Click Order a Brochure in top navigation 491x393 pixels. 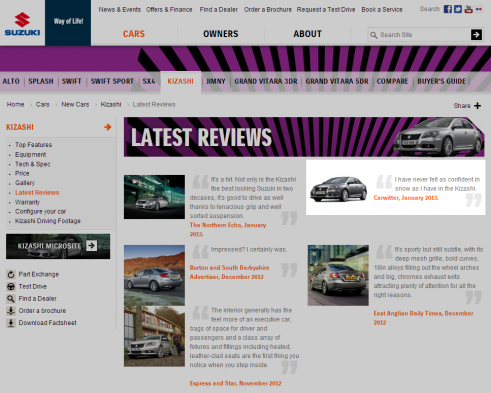[x=268, y=10]
